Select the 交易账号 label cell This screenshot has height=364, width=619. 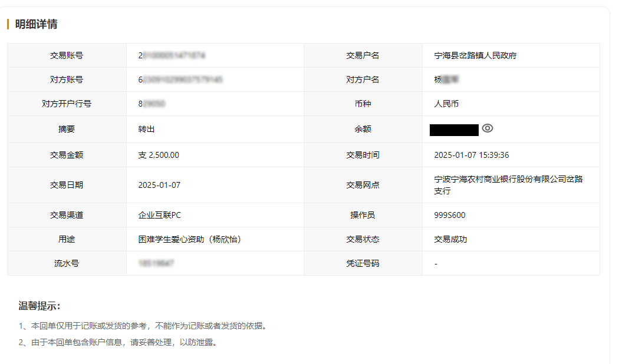click(66, 55)
